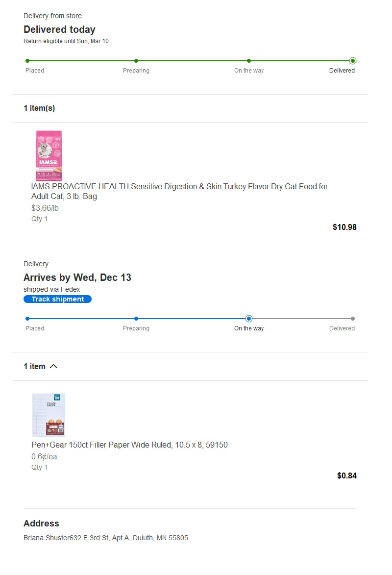Open the IAMS cat food product image
The height and width of the screenshot is (575, 392).
pos(49,155)
